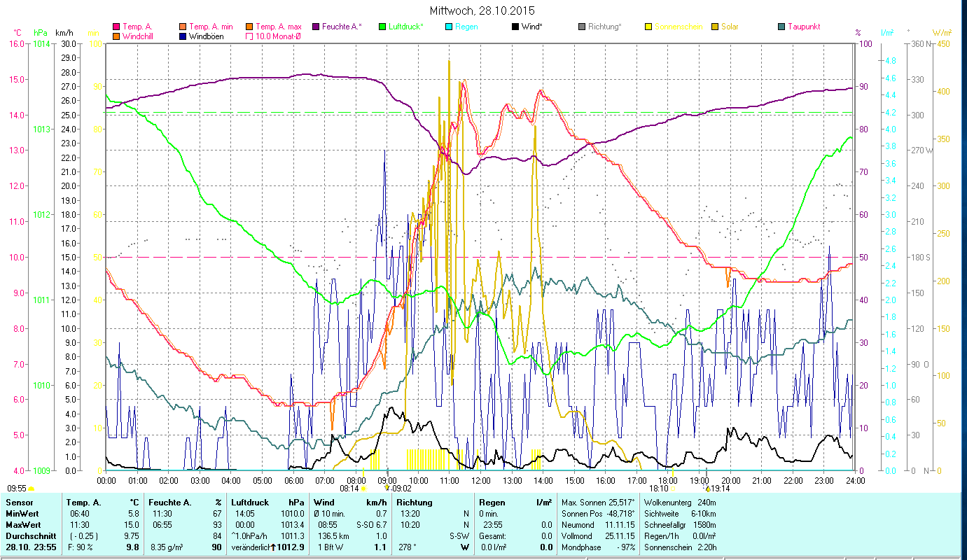Click the "Windböen" legend label

[x=207, y=36]
